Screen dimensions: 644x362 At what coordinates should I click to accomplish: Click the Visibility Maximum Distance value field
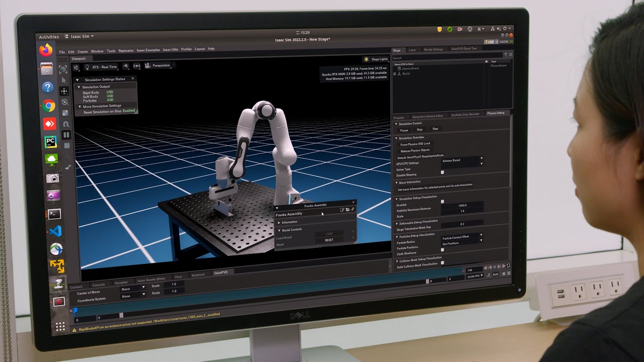point(462,206)
